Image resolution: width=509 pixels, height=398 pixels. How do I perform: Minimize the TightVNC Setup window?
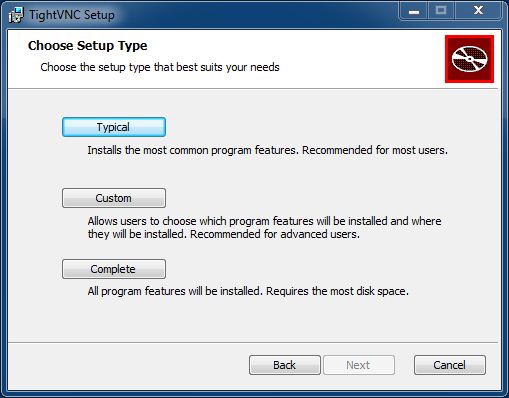414,11
